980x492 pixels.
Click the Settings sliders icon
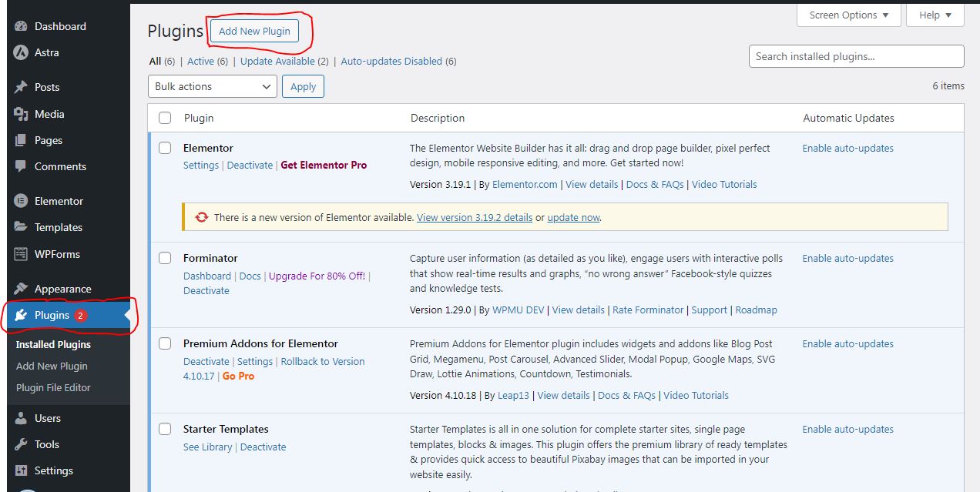point(21,470)
